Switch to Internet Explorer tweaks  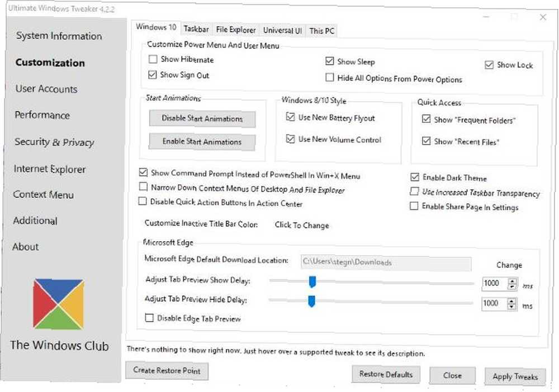50,169
